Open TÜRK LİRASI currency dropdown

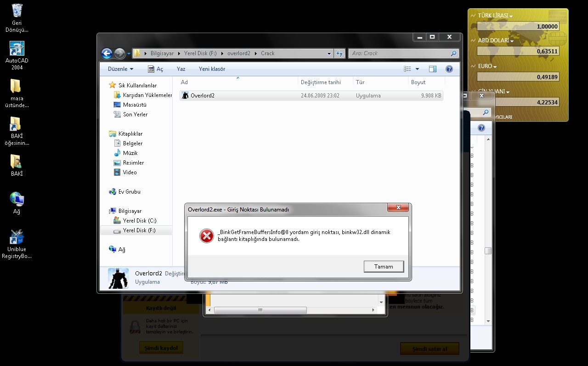tap(495, 16)
